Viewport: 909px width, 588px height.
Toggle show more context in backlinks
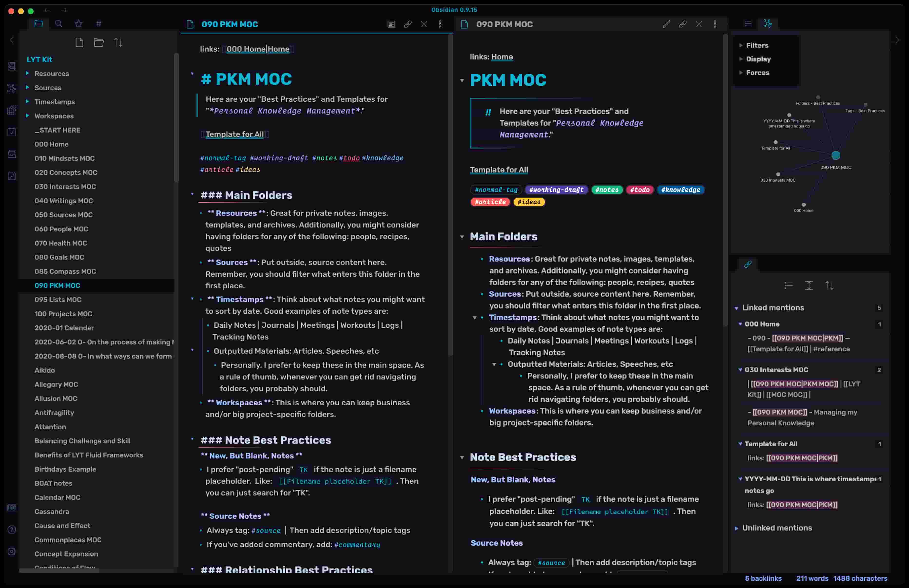pyautogui.click(x=809, y=286)
